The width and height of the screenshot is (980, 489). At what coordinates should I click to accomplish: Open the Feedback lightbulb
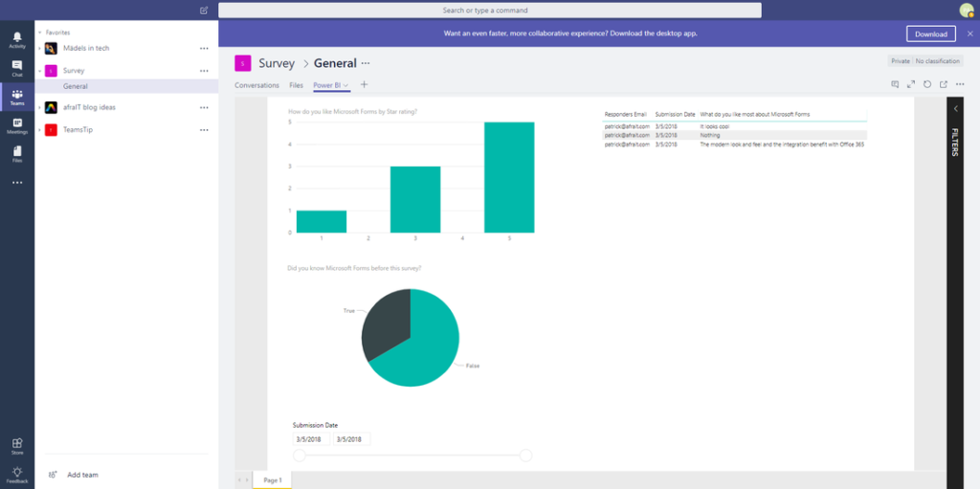pos(17,475)
